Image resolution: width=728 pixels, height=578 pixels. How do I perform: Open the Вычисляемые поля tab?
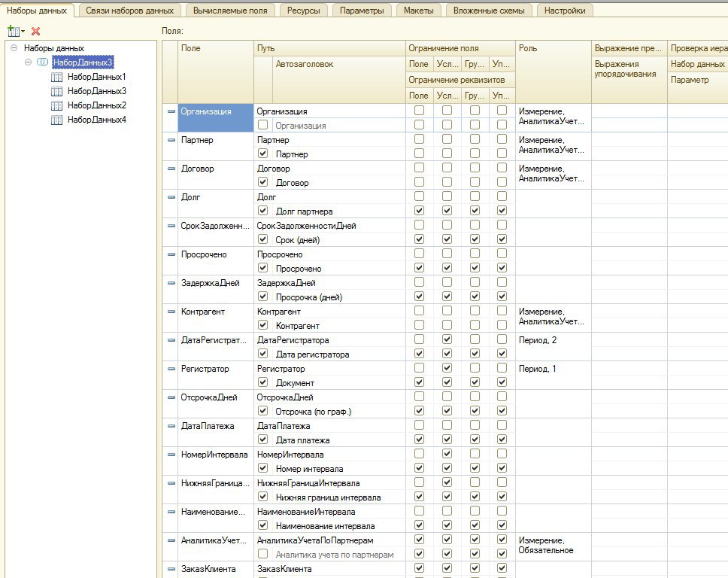click(230, 11)
